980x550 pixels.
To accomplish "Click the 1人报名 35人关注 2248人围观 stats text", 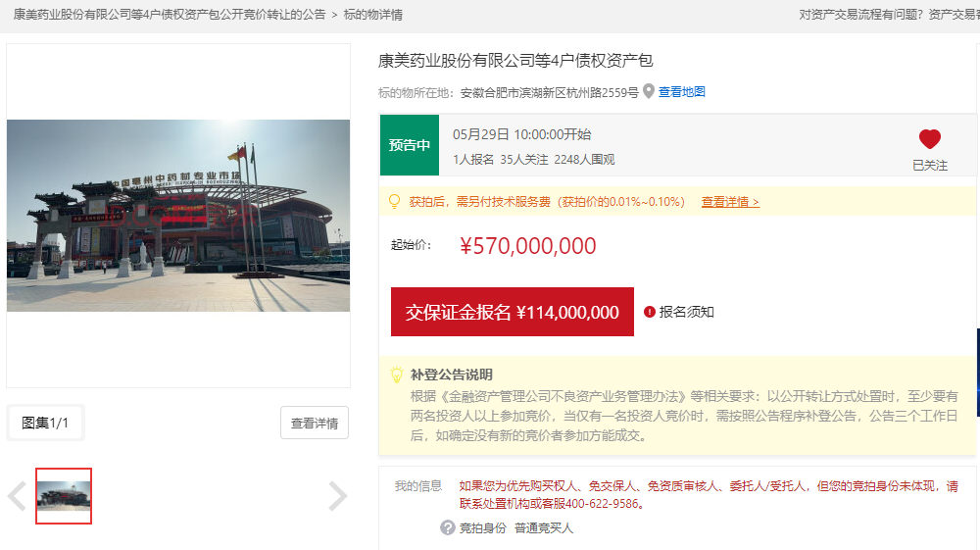I will [534, 160].
